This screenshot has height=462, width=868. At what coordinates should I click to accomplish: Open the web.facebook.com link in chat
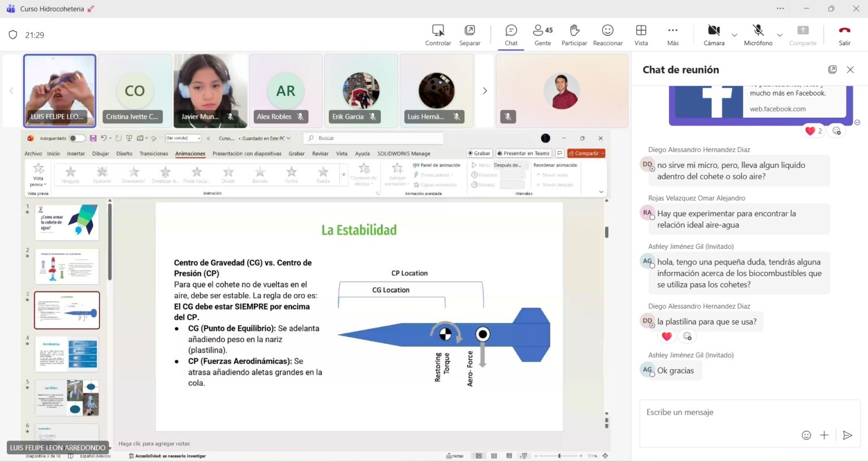pyautogui.click(x=778, y=109)
